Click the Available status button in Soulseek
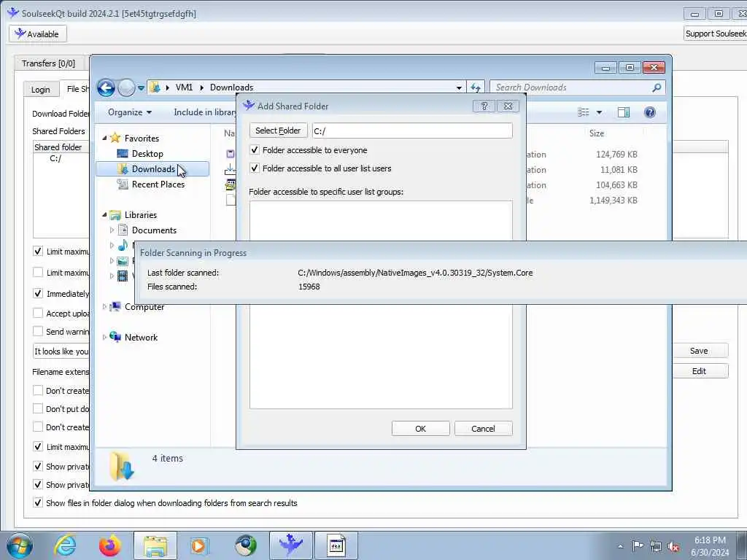Screen dimensions: 747x560 point(38,34)
